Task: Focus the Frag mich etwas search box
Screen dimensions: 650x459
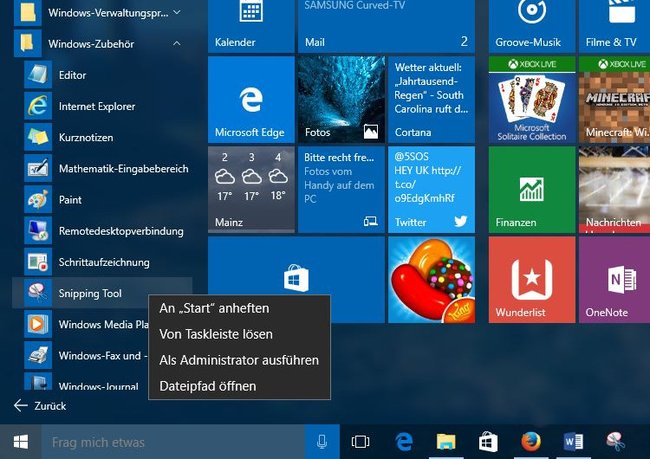Action: click(173, 442)
